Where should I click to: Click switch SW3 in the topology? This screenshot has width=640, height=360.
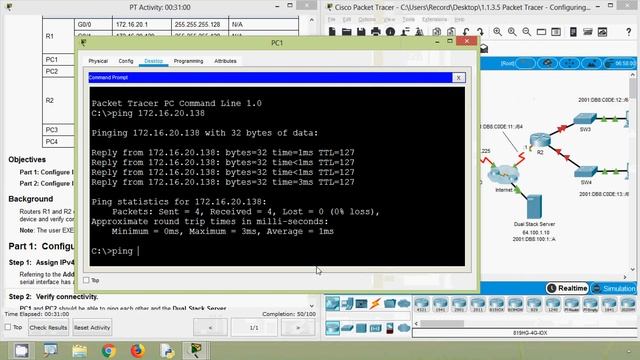(x=585, y=118)
